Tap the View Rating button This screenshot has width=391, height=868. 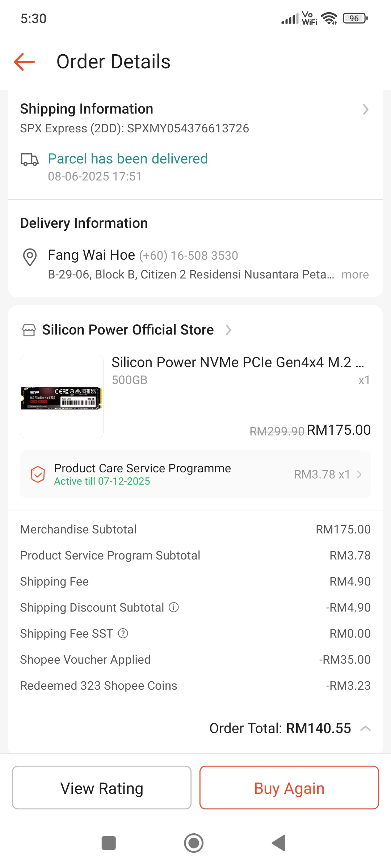[x=102, y=787]
